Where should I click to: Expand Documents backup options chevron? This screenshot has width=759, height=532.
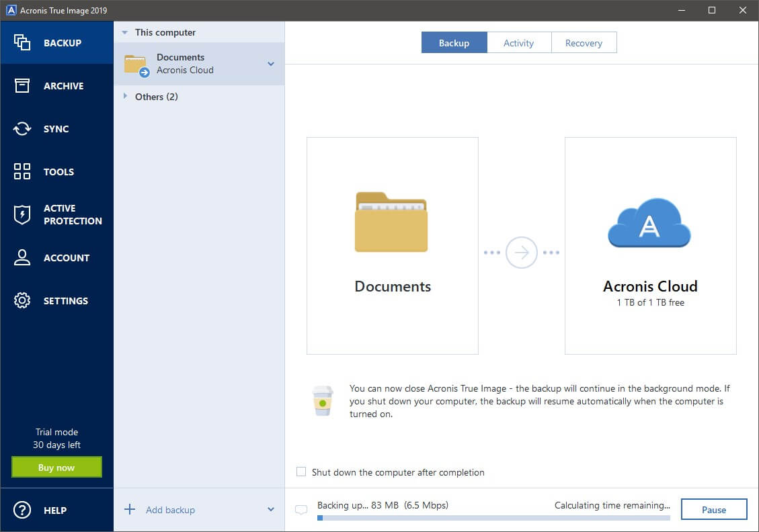pyautogui.click(x=271, y=64)
